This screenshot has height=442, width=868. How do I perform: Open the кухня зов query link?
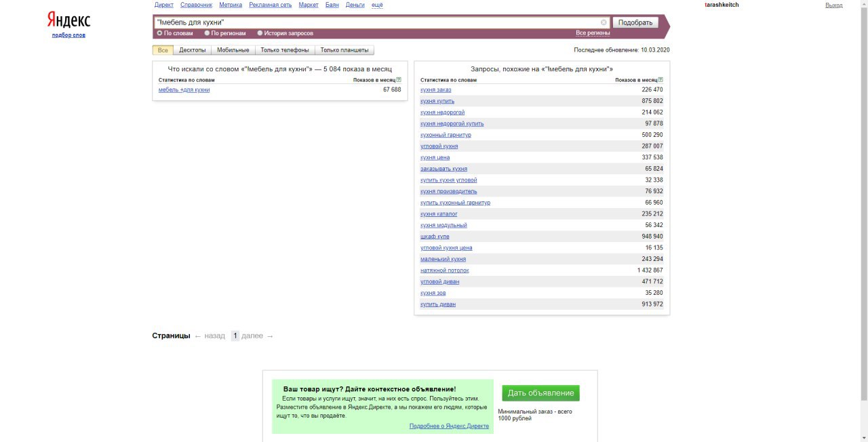click(433, 293)
